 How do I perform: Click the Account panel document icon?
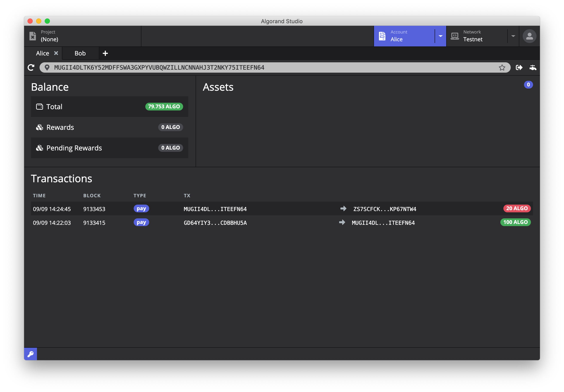[x=382, y=36]
